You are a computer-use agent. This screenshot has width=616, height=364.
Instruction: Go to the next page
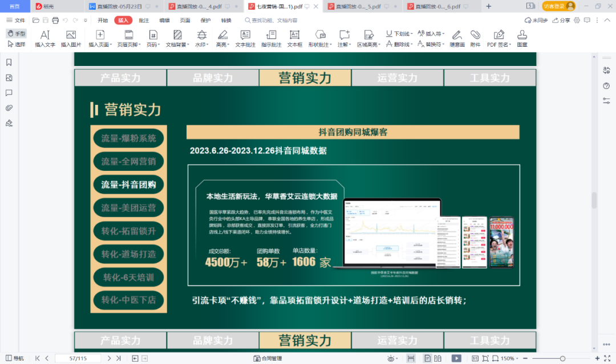(109, 358)
